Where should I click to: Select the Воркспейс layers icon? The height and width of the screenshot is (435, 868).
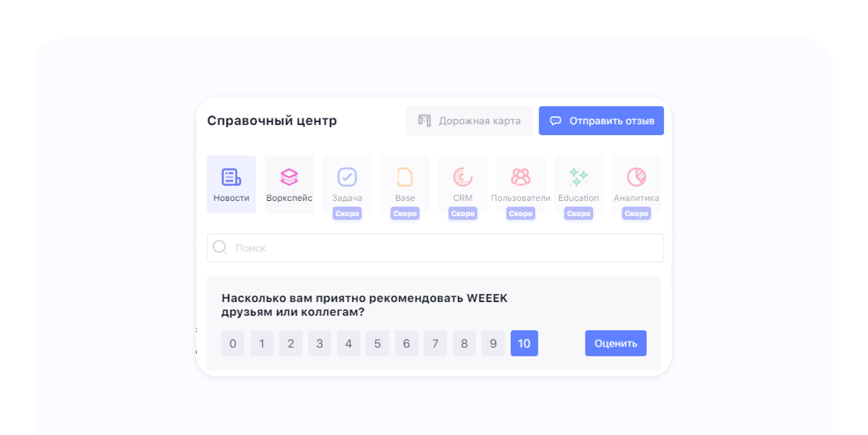pos(289,177)
